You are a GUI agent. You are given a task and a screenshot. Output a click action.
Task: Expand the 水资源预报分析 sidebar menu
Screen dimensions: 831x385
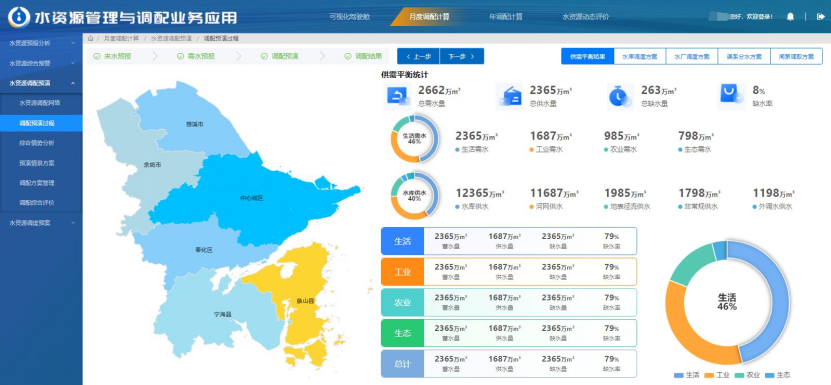pos(41,43)
